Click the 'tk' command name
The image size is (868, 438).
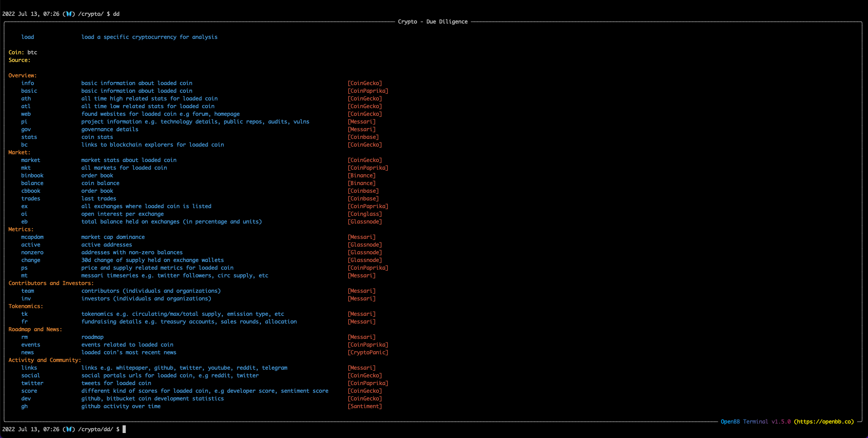point(24,314)
